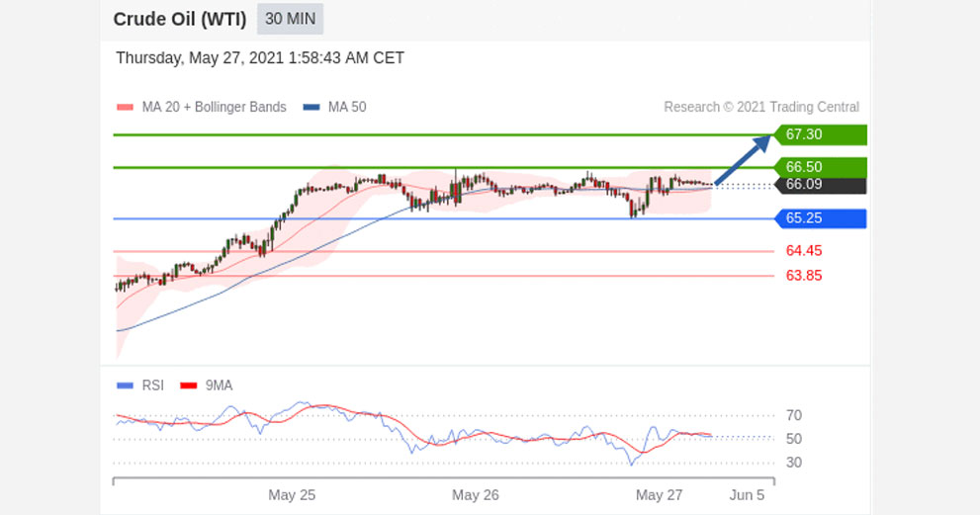Click the May 26 date axis label
Image resolution: width=980 pixels, height=515 pixels.
pyautogui.click(x=476, y=495)
